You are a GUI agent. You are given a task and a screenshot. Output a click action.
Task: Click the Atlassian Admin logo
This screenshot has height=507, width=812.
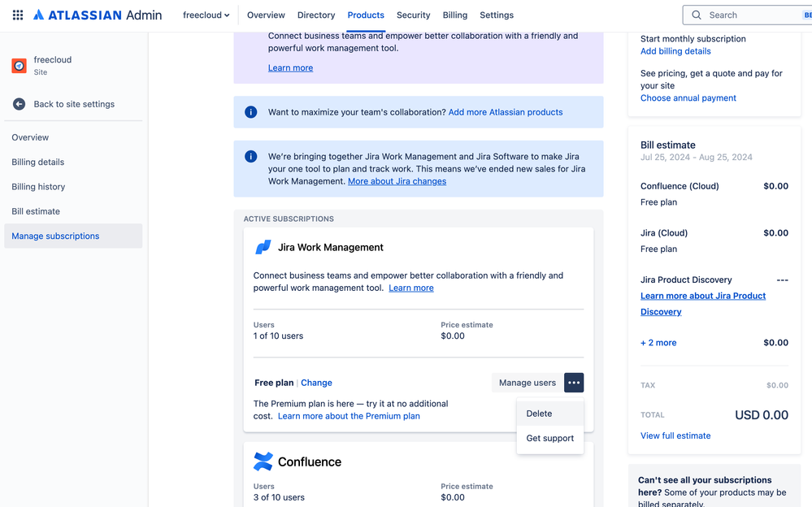[98, 15]
